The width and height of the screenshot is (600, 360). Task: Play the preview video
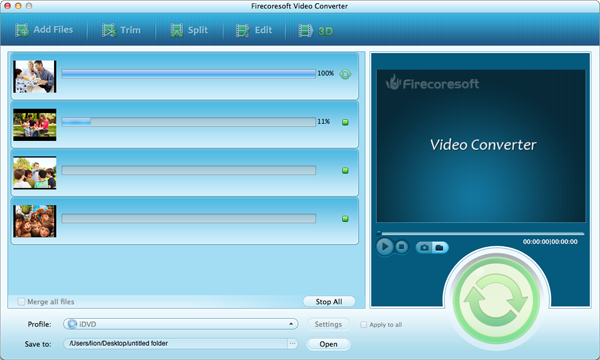pos(385,247)
